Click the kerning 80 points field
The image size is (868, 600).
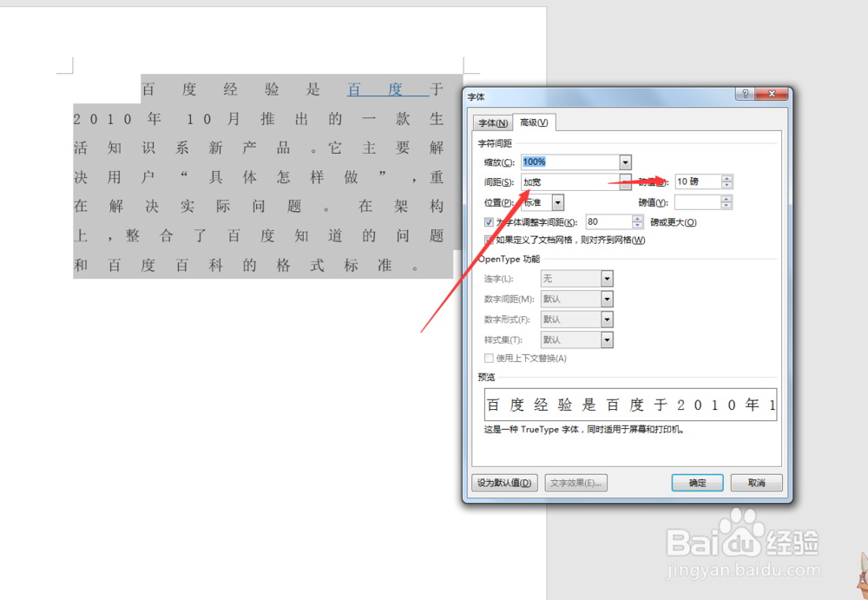click(x=609, y=222)
